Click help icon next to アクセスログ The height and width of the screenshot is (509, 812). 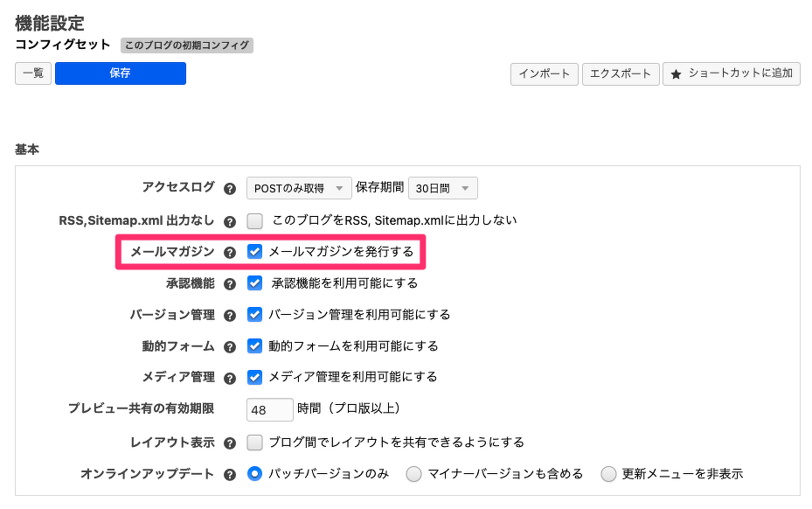click(x=230, y=188)
